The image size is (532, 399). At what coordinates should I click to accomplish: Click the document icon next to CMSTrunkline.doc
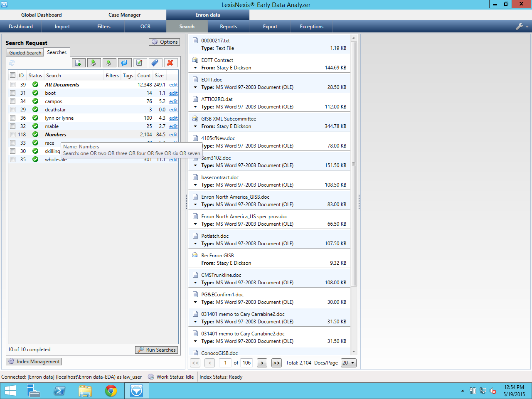coord(195,275)
